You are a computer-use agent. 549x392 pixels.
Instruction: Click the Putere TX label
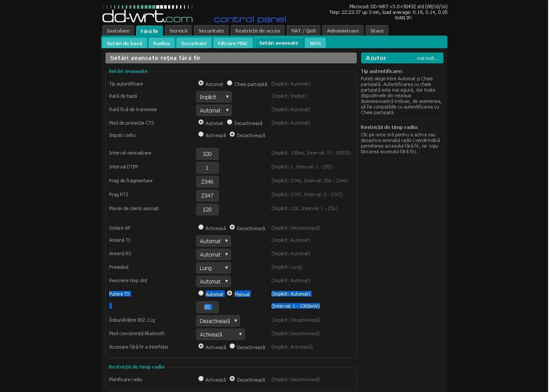click(x=119, y=294)
